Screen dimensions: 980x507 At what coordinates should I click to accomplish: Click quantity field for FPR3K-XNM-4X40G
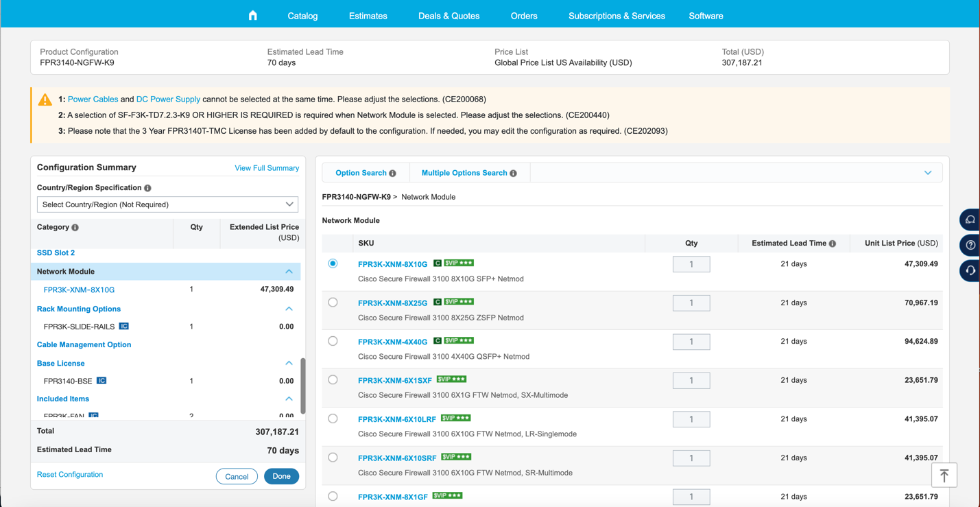(x=691, y=342)
